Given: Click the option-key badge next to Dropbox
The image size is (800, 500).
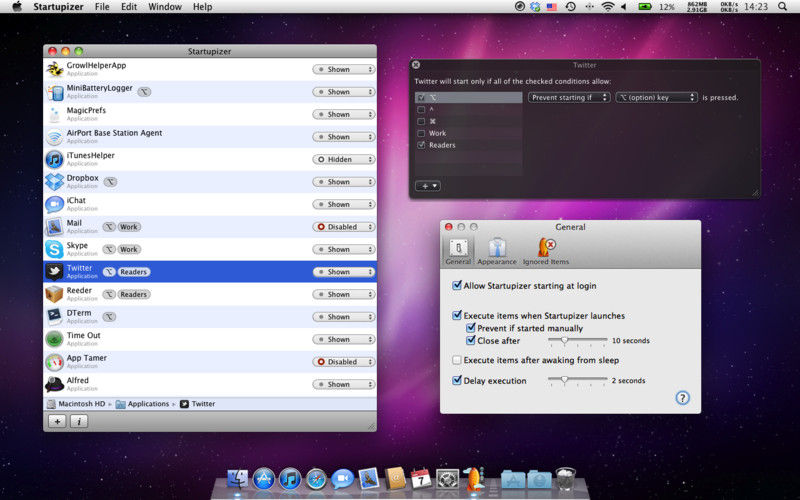Looking at the screenshot, I should coord(110,182).
